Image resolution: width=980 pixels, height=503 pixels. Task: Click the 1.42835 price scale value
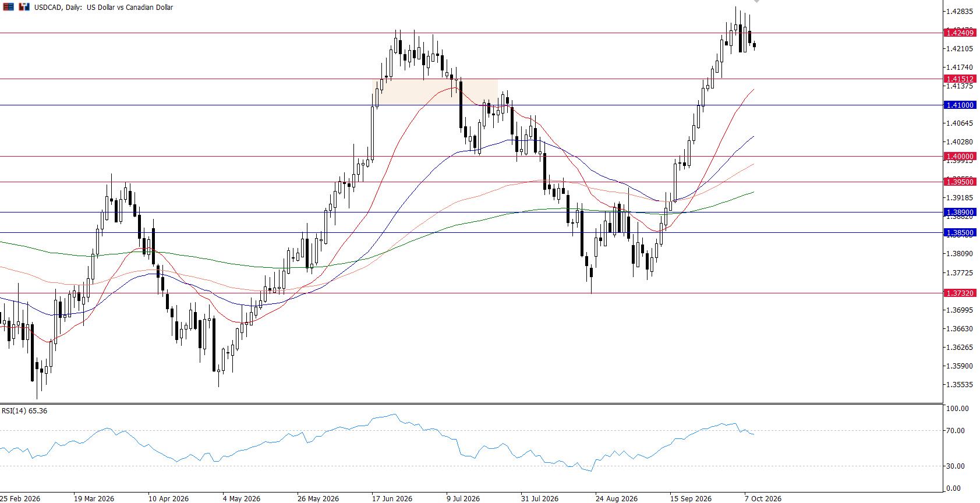[x=960, y=12]
